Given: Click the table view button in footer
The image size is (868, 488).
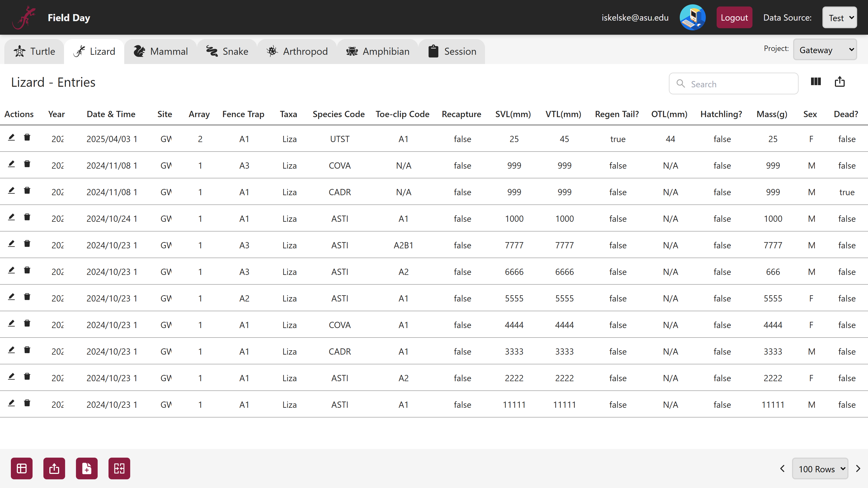Looking at the screenshot, I should pos(22,468).
